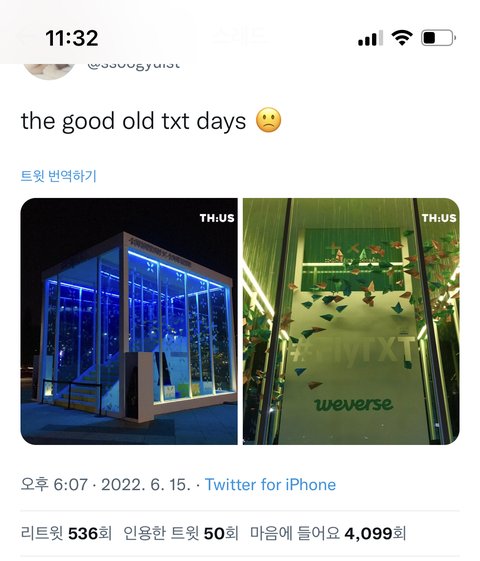Open the Twitter for iPhone source link
Screen dimensions: 480x561
[270, 485]
